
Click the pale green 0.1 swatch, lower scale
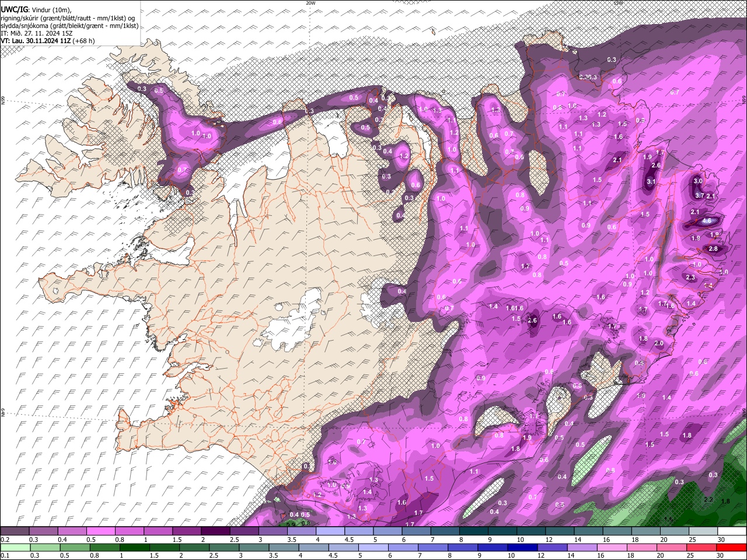click(16, 548)
